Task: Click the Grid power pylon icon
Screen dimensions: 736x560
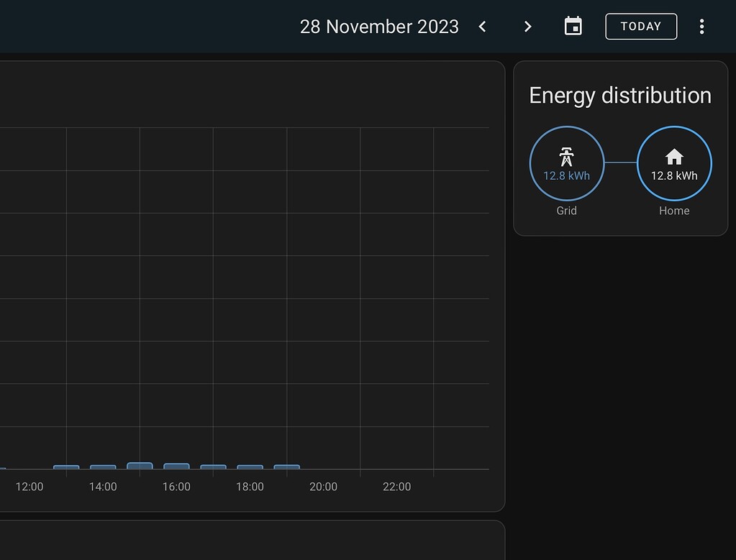Action: pos(566,155)
